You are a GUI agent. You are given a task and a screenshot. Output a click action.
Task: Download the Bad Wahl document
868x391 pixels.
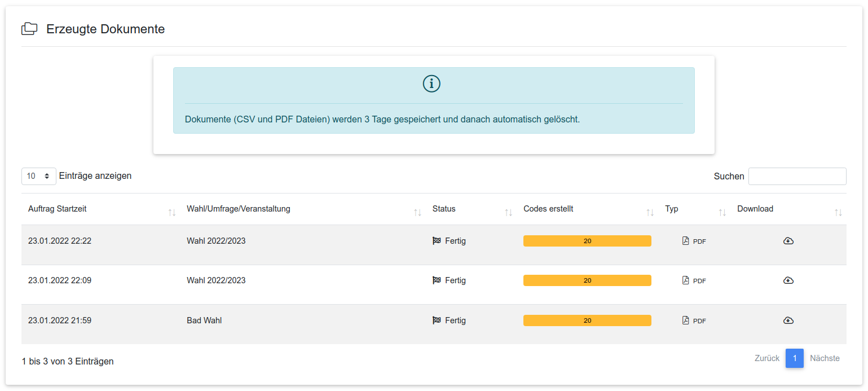[x=788, y=320]
